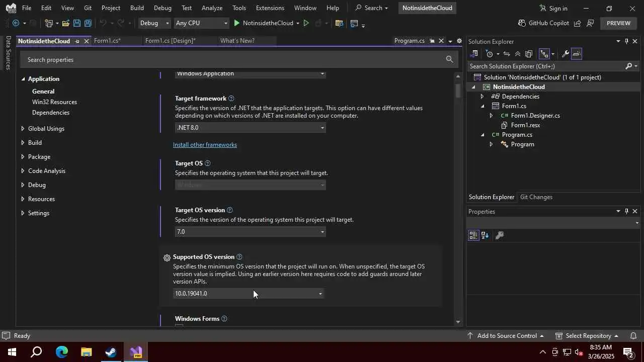Open tab settings gear icon in document well
The width and height of the screenshot is (644, 362).
[x=459, y=41]
